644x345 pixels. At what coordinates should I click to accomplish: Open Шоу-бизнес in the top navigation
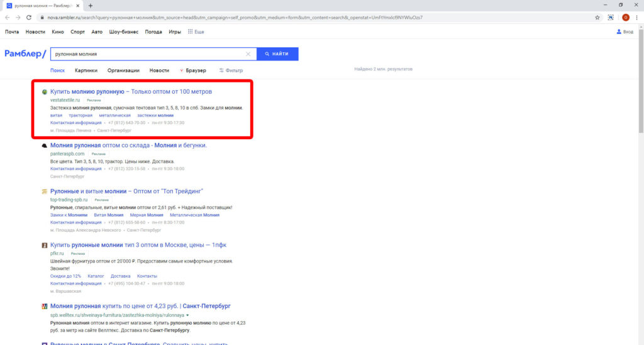pos(124,31)
